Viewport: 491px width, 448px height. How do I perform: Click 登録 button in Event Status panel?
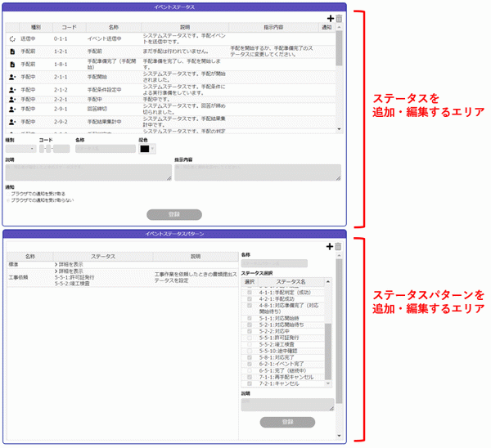tap(173, 214)
